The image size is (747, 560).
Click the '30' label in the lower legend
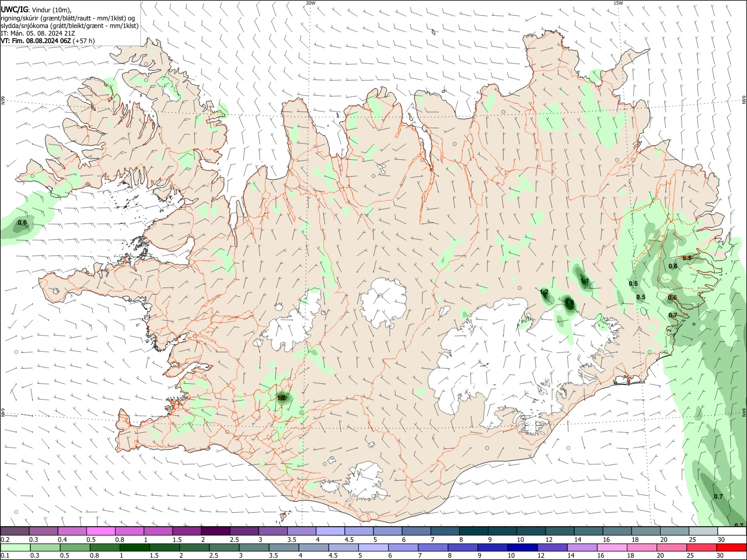click(721, 556)
